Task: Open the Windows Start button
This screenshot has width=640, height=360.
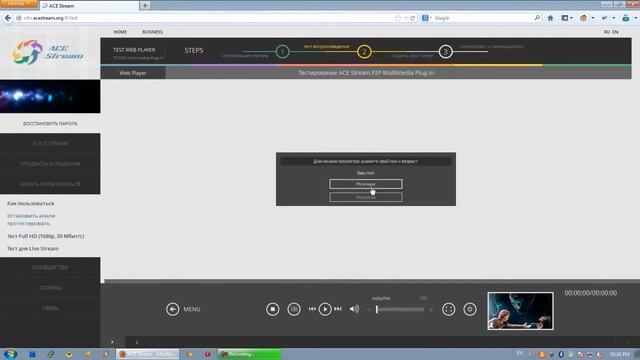Action: 10,354
